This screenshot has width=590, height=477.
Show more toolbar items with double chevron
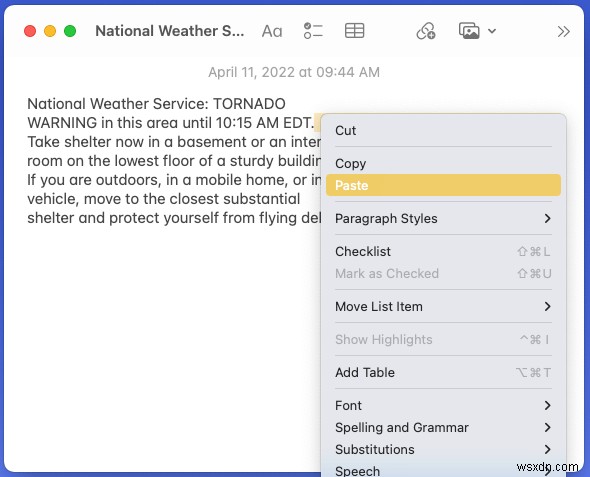coord(563,32)
